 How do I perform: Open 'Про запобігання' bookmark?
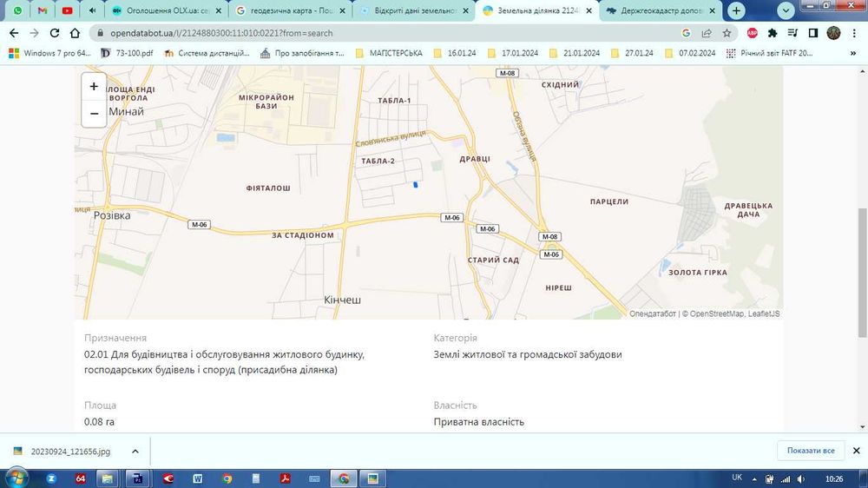pyautogui.click(x=302, y=53)
